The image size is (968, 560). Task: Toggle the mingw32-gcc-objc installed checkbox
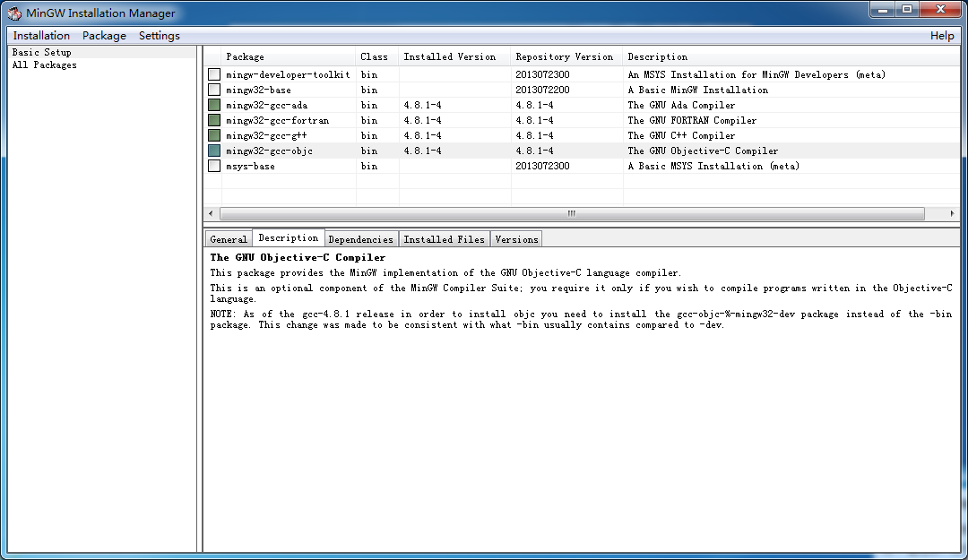coord(214,151)
